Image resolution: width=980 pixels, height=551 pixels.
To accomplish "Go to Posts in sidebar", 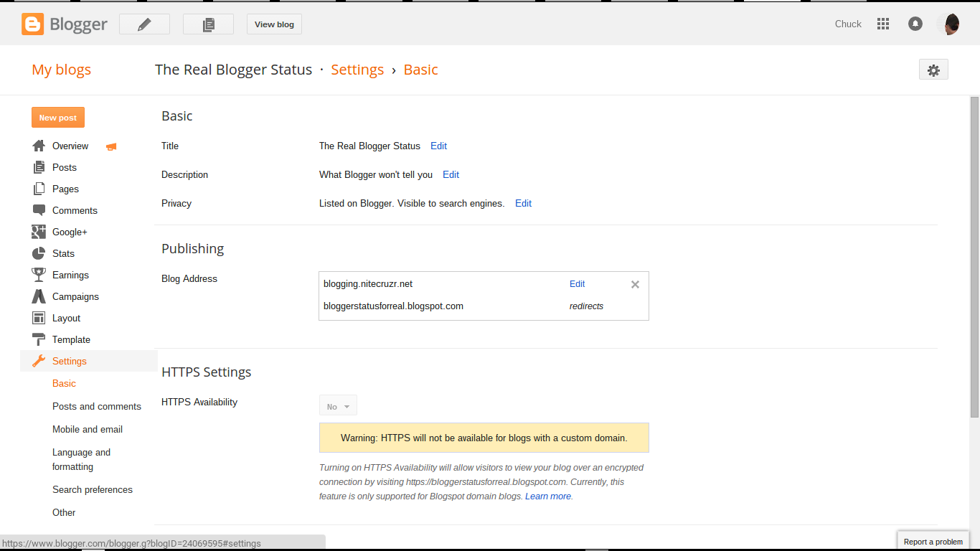I will 65,167.
